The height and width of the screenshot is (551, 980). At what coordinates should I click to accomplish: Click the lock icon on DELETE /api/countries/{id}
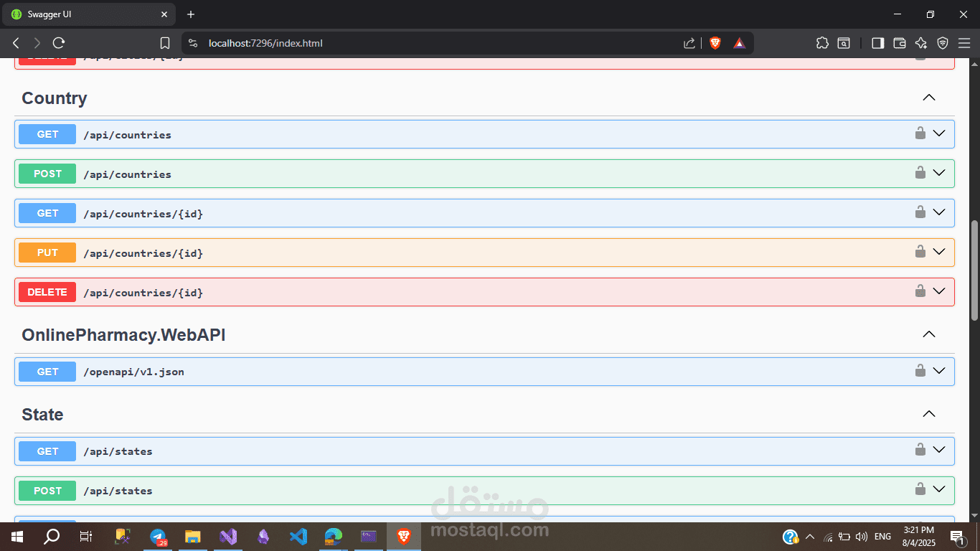pos(920,291)
